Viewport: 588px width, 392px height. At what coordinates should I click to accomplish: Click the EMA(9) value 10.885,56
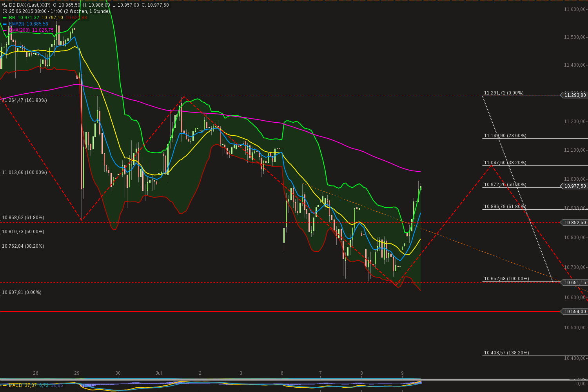38,24
